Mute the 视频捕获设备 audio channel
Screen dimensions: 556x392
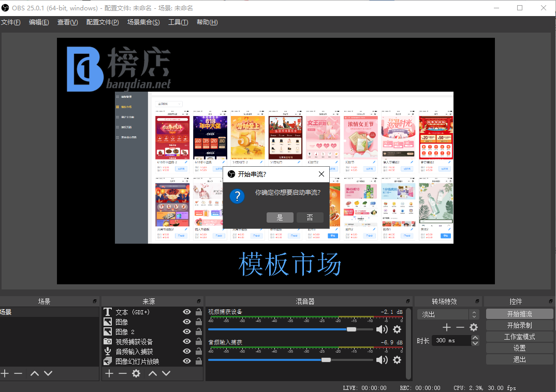[x=382, y=329]
